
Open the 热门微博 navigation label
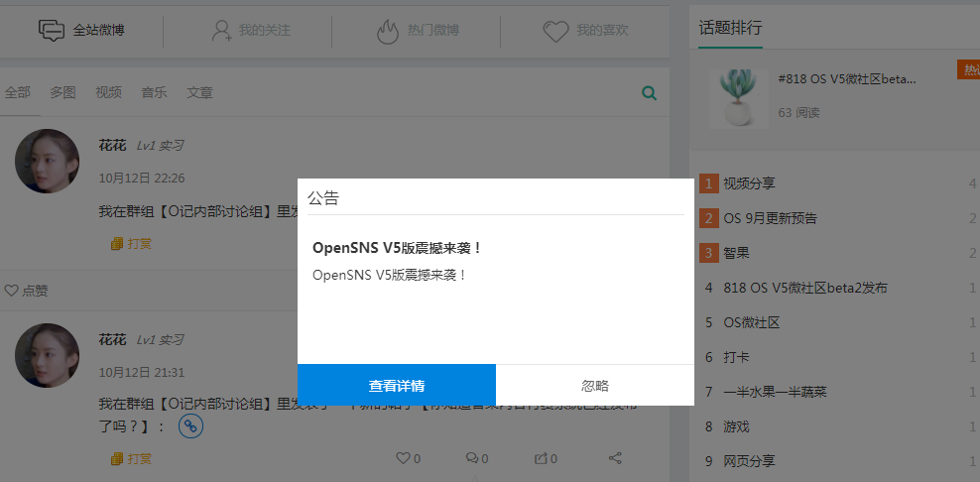pyautogui.click(x=433, y=30)
